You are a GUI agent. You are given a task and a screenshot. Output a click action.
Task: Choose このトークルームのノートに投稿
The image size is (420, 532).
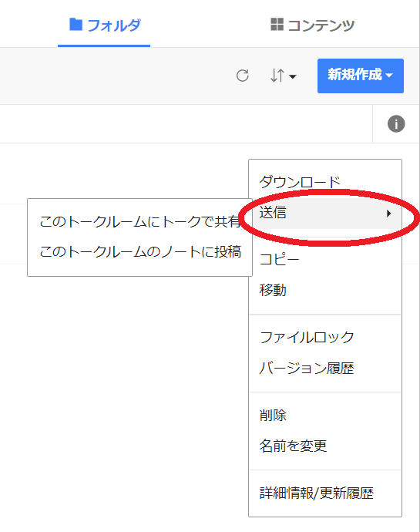pos(139,252)
